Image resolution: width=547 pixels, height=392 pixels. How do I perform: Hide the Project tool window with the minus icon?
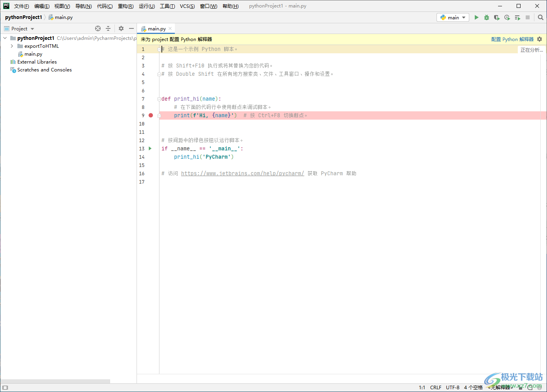coord(131,28)
